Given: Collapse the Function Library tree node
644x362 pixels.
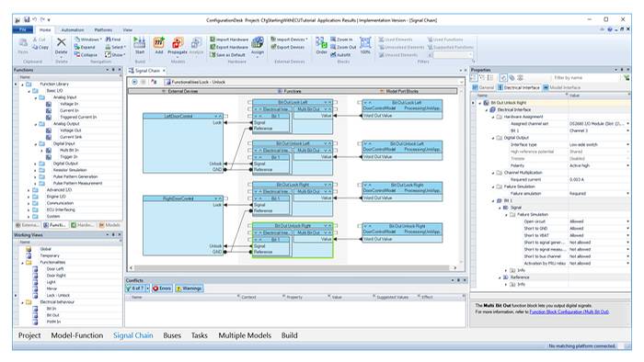Looking at the screenshot, I should coord(22,84).
